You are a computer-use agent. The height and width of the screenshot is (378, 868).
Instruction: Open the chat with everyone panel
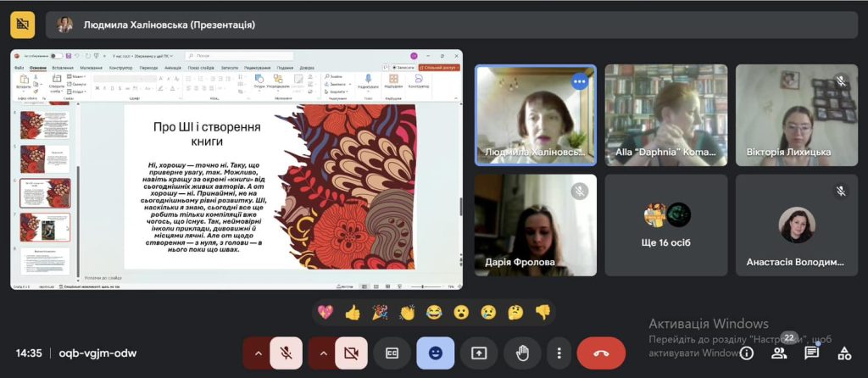pos(811,353)
